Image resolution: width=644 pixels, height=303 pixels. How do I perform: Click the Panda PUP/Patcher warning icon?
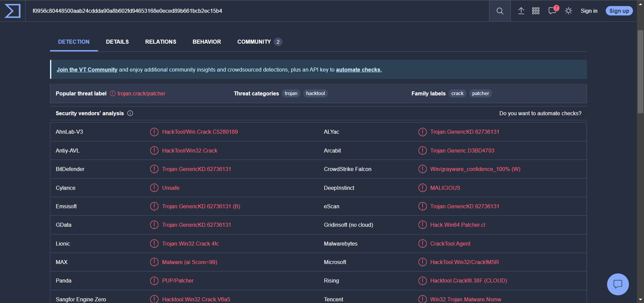pos(154,280)
